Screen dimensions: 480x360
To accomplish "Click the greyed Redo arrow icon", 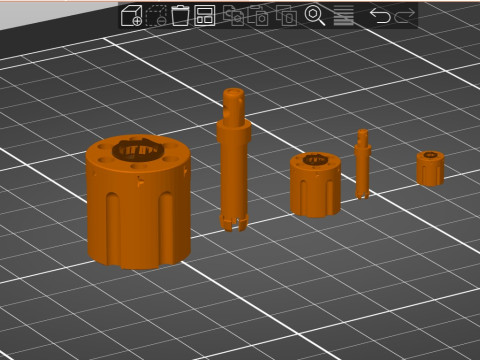I will 405,15.
